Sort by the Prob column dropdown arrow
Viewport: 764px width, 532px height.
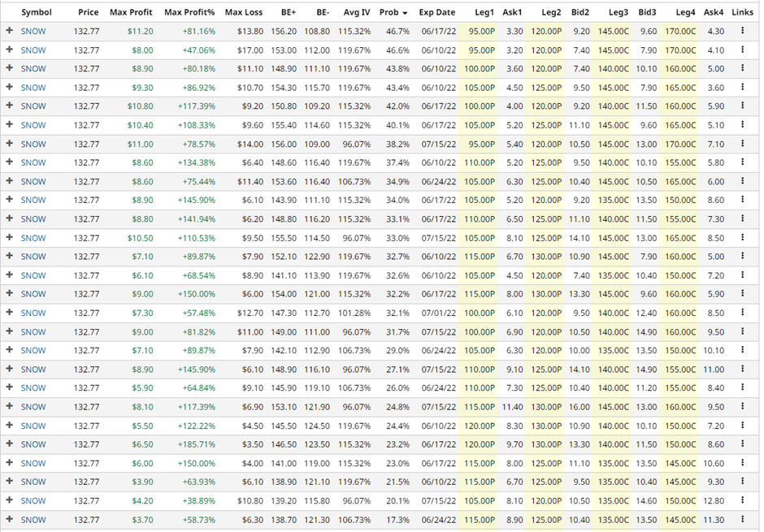click(405, 13)
